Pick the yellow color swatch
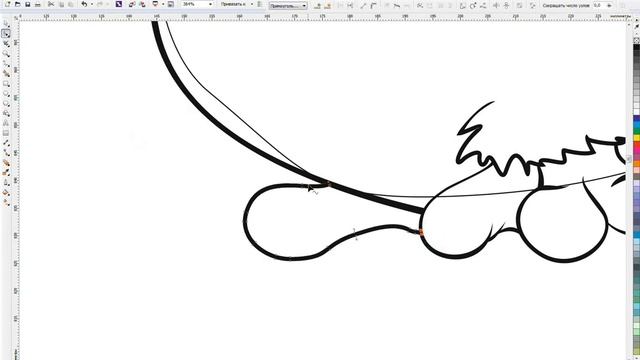 coord(636,138)
